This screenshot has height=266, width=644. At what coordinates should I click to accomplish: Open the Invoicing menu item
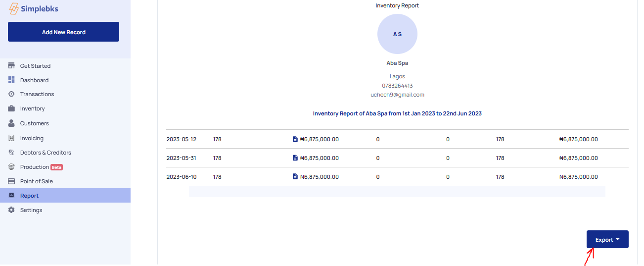tap(32, 138)
